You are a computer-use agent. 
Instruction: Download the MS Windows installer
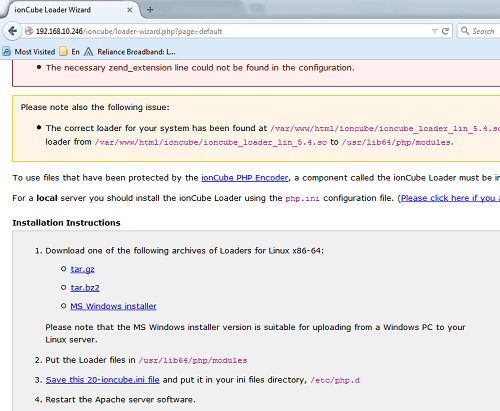click(113, 306)
